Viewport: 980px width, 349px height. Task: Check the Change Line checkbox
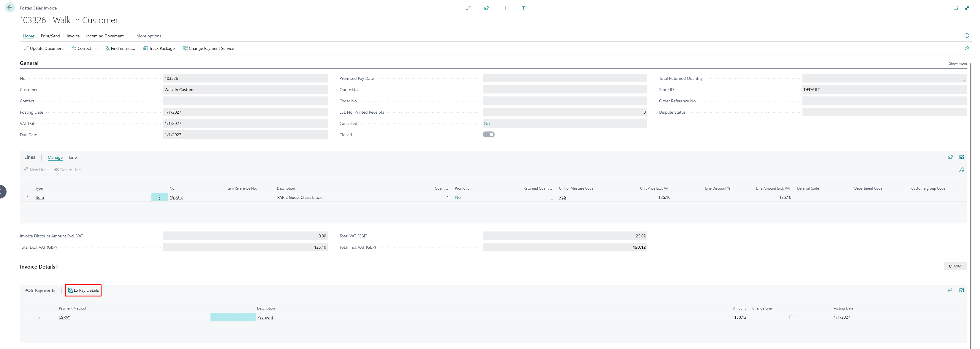[x=791, y=317]
